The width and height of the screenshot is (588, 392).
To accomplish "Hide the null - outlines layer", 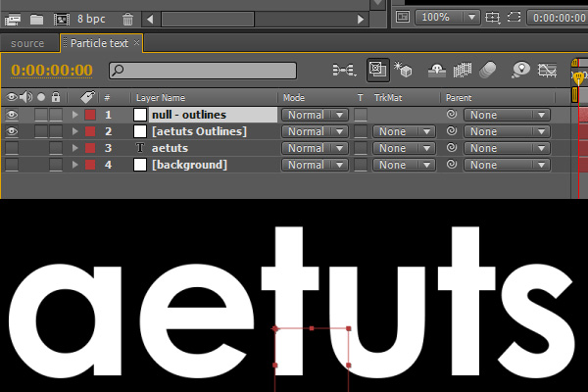I will 12,115.
